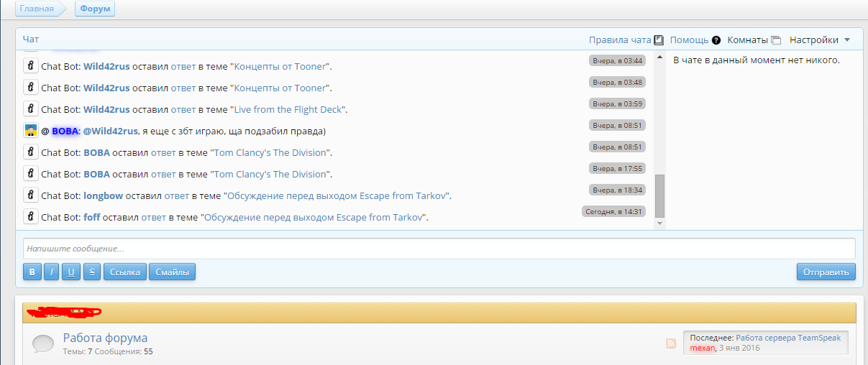Toggle strikethrough text formatting
The width and height of the screenshot is (868, 365).
pyautogui.click(x=91, y=272)
